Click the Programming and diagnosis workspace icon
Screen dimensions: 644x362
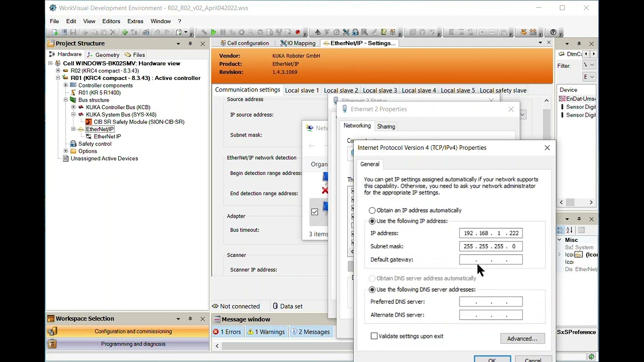52,344
